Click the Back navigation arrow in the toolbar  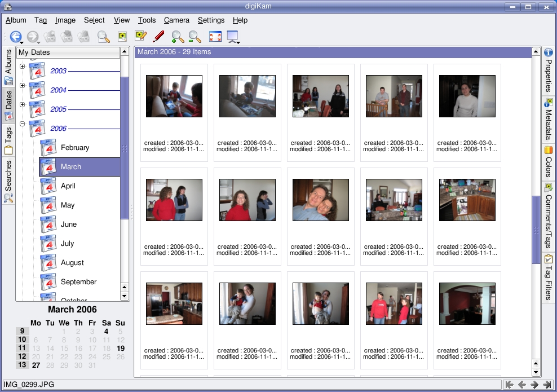pyautogui.click(x=15, y=37)
